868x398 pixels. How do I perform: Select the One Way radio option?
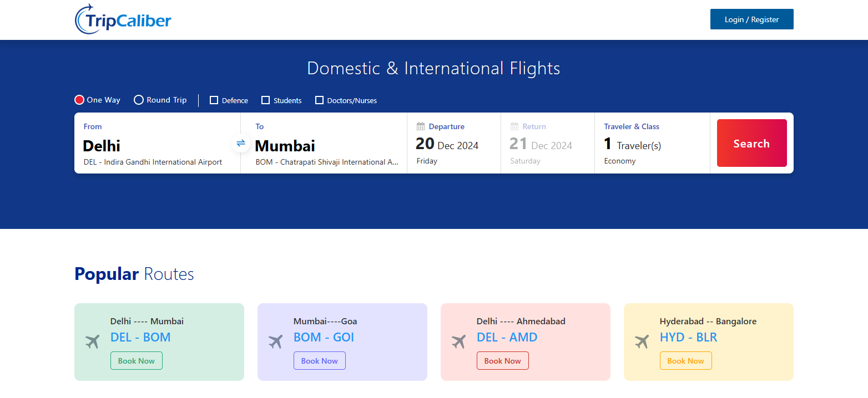[x=79, y=100]
